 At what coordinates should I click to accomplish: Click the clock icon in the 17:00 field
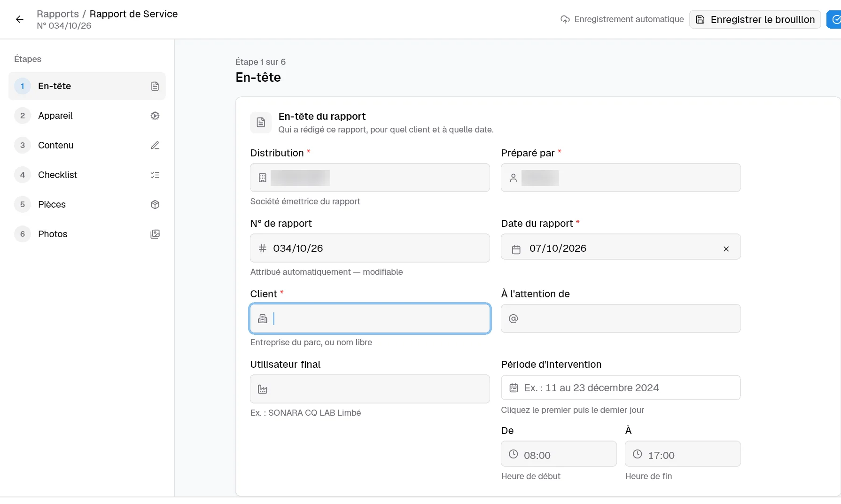pyautogui.click(x=638, y=454)
